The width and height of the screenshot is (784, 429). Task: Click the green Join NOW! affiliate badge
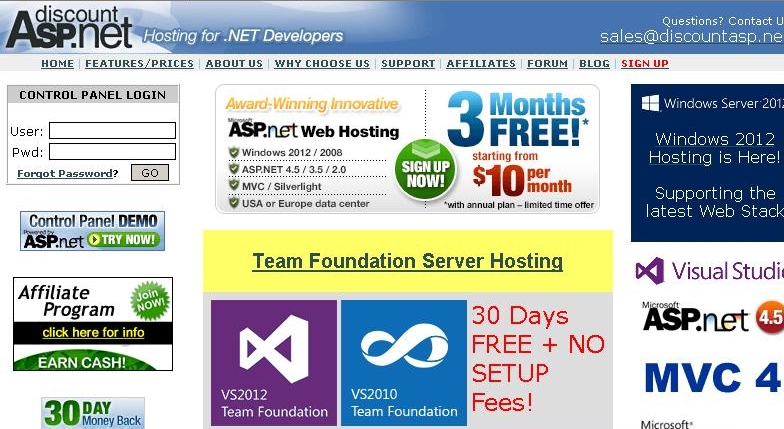150,300
